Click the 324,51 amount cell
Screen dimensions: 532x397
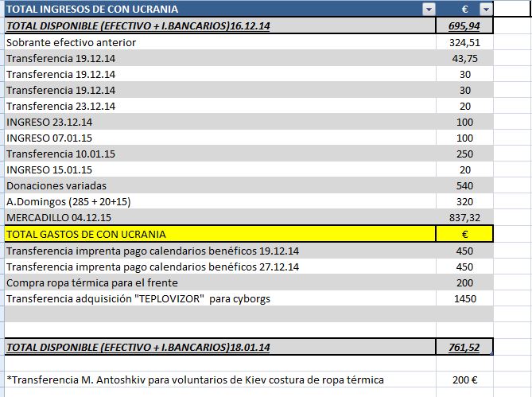coord(464,42)
